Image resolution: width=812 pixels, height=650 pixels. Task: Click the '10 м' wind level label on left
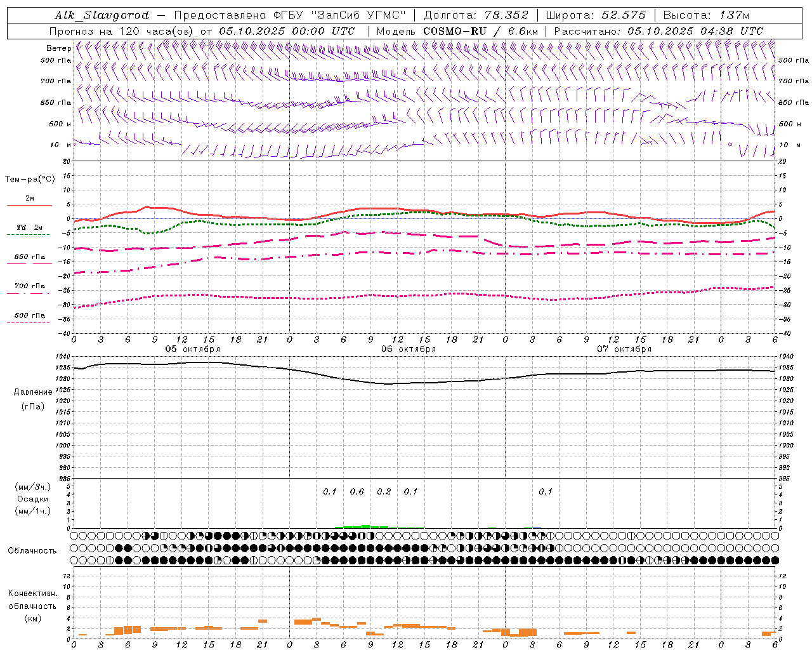(61, 145)
